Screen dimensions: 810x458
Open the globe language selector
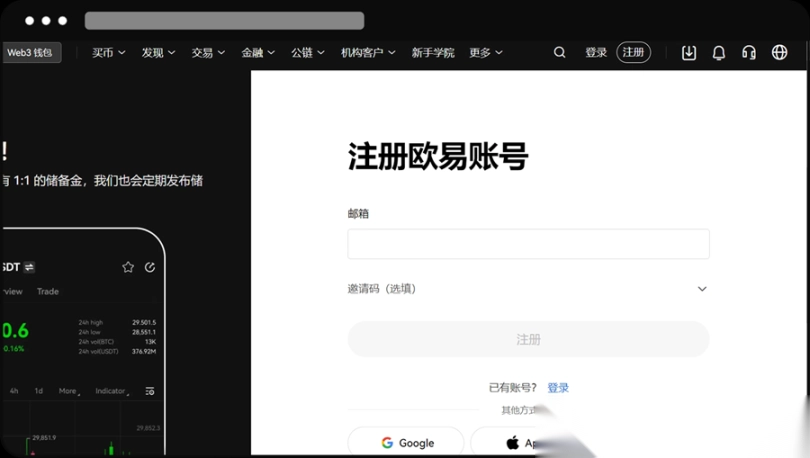779,53
